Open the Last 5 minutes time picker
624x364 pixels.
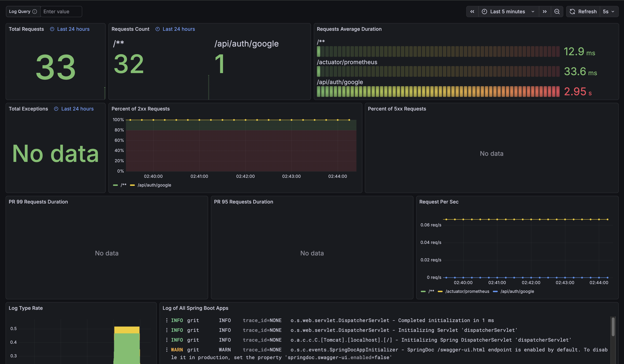(x=508, y=12)
